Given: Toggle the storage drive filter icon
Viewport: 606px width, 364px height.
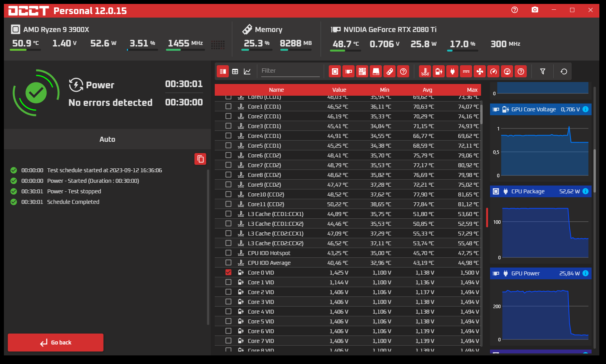Looking at the screenshot, I should click(376, 71).
